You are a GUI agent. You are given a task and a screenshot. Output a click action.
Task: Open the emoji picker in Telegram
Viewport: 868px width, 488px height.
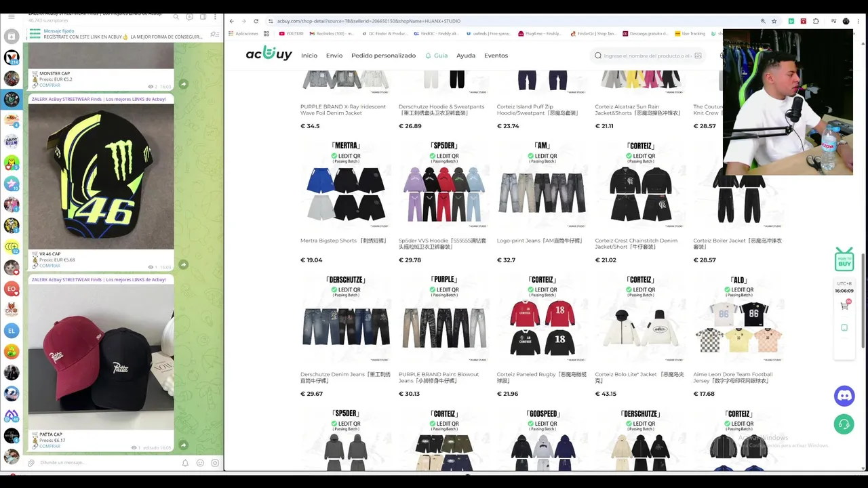pos(200,463)
